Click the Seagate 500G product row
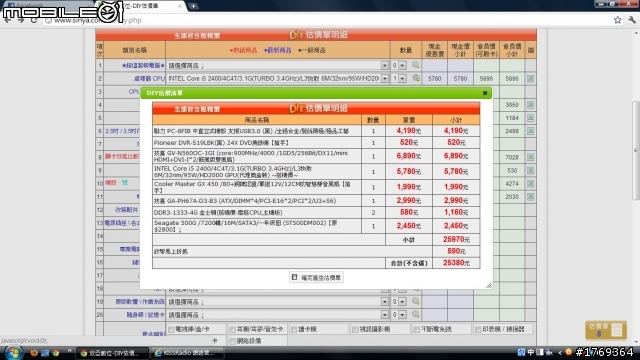The height and width of the screenshot is (360, 640). point(316,226)
